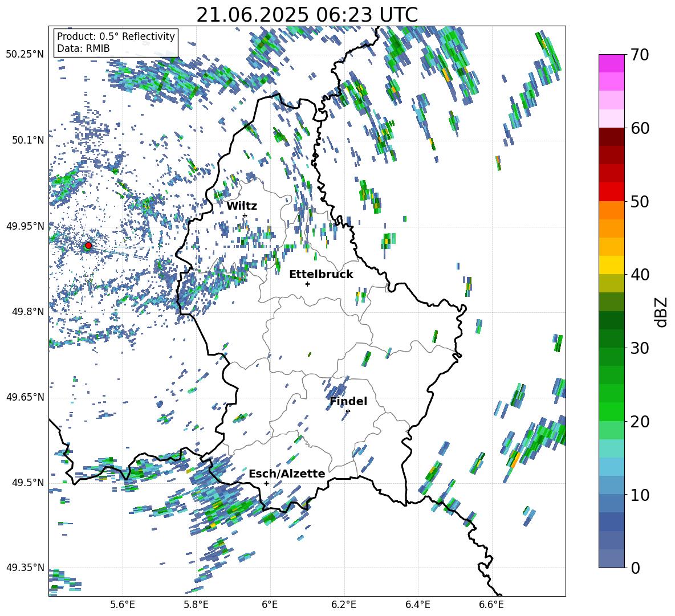Click the 30 tick label on colorbar
Image resolution: width=675 pixels, height=616 pixels.
tap(640, 348)
